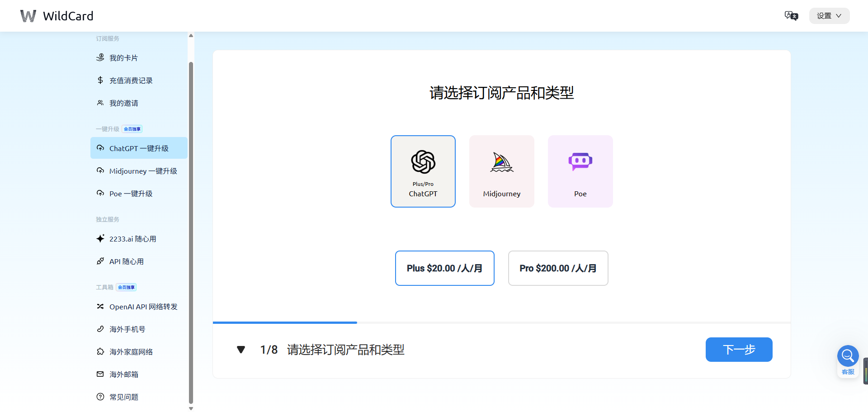Open 充值消费记录 page
Viewport: 868px width, 412px height.
pos(139,81)
